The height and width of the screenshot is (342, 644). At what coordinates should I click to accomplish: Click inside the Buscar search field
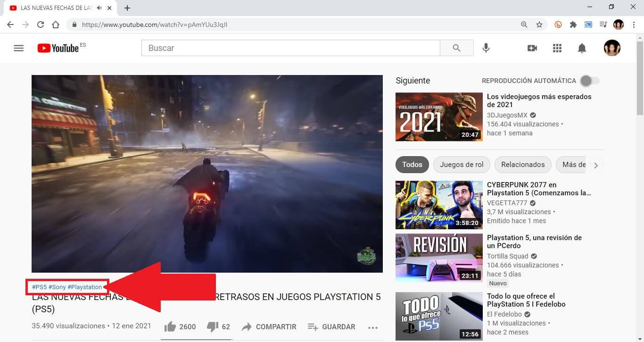291,48
